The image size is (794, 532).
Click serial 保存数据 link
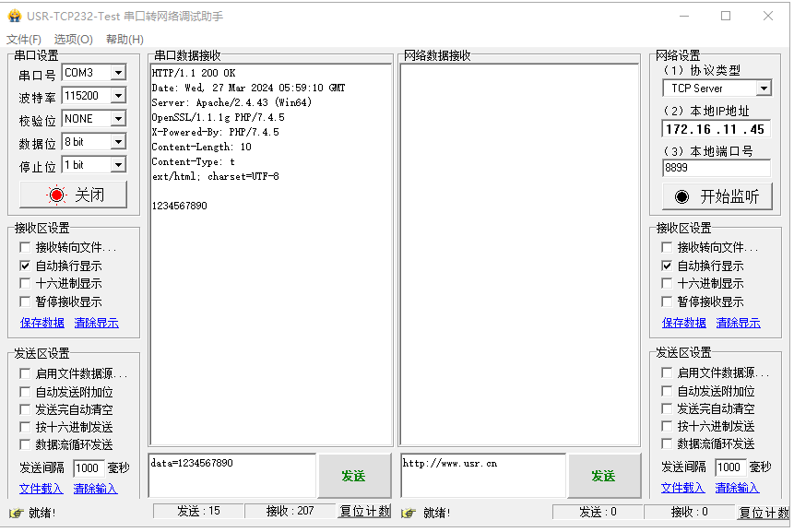click(42, 323)
